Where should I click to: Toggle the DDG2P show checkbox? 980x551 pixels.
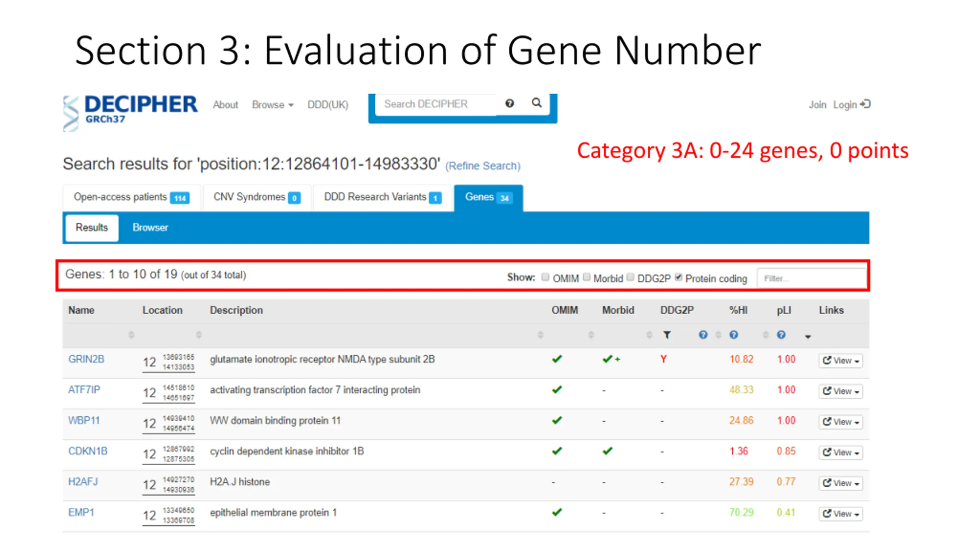coord(630,277)
